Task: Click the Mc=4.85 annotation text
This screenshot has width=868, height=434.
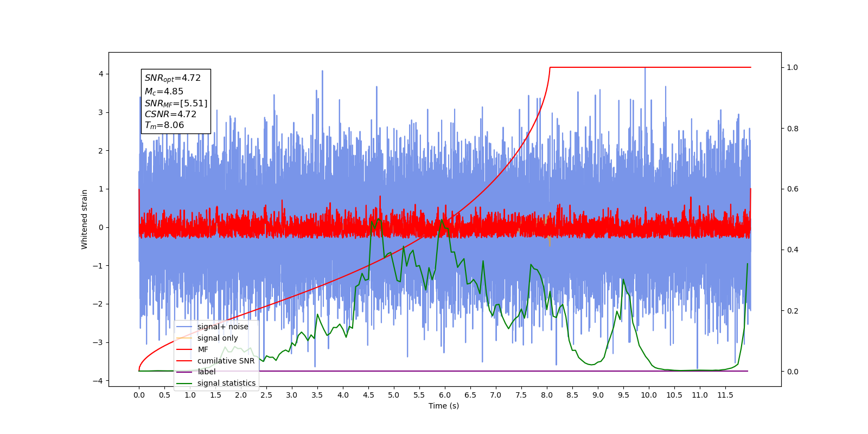Action: coord(164,92)
